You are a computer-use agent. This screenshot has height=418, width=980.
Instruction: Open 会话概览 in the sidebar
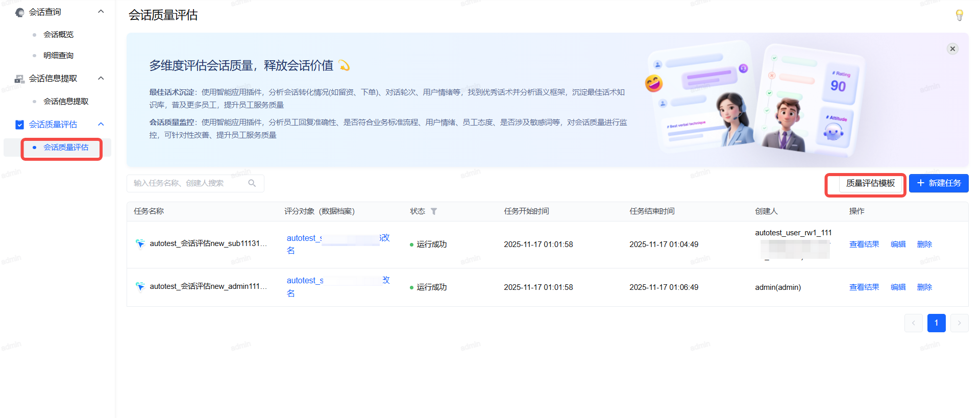pyautogui.click(x=58, y=35)
